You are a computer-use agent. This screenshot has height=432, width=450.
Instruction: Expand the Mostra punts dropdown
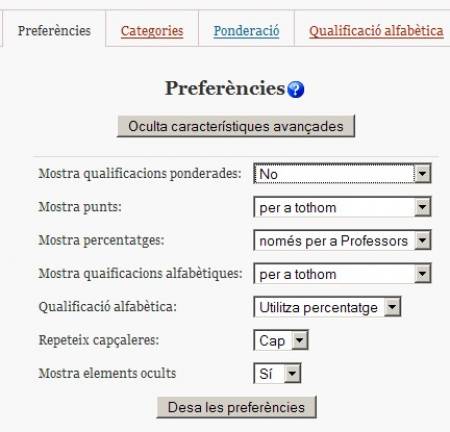342,207
